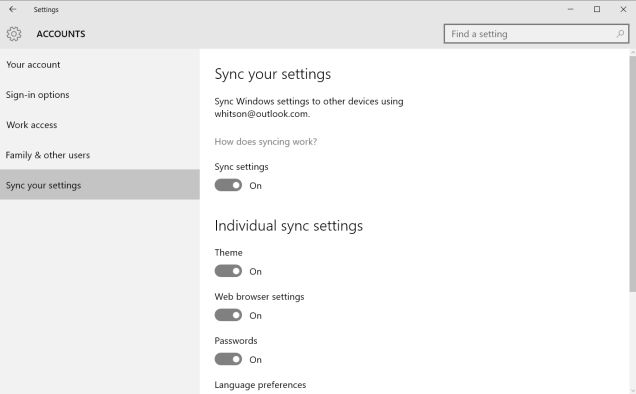Click the 'Sync your settings' page heading
Screen dimensions: 636x394
tap(273, 74)
